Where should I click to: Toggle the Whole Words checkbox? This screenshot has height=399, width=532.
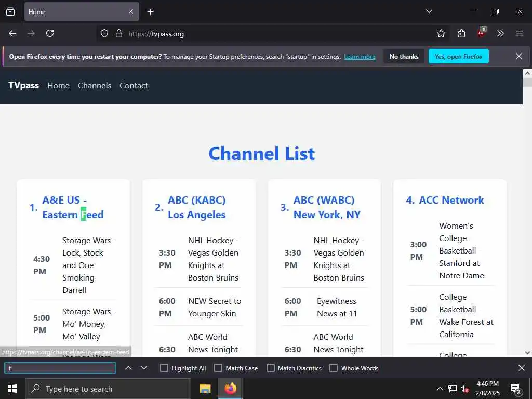tap(334, 368)
